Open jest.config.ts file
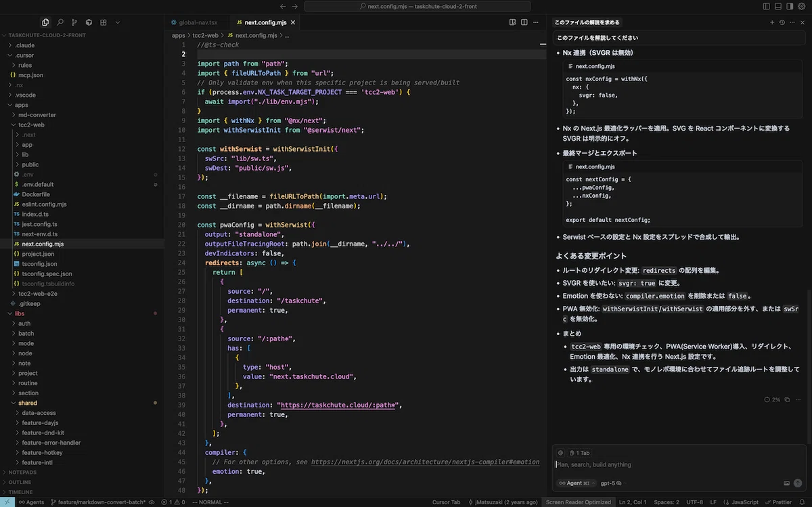The height and width of the screenshot is (507, 812). [x=82, y=224]
